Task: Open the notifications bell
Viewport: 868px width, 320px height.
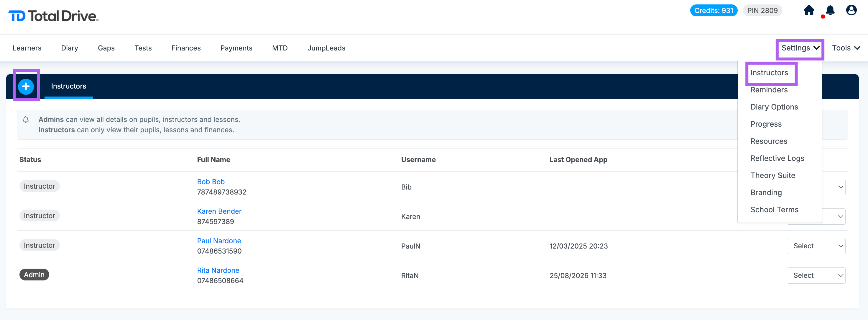Action: click(830, 10)
